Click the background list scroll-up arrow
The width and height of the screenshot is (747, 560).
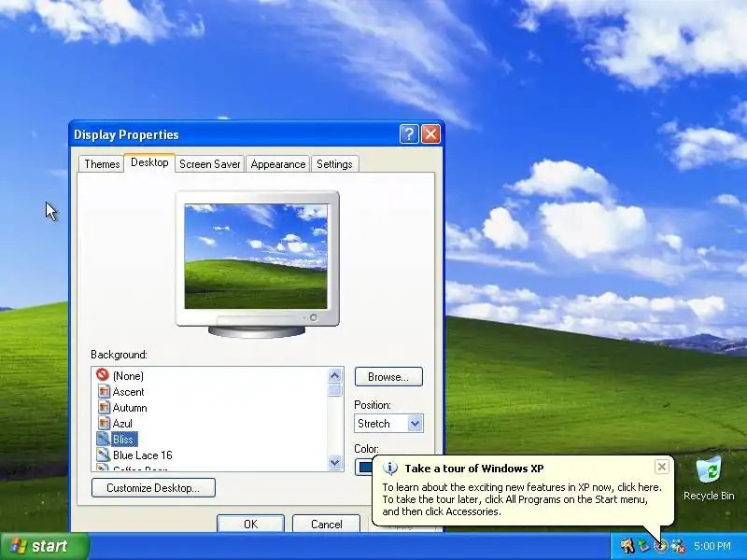tap(335, 376)
